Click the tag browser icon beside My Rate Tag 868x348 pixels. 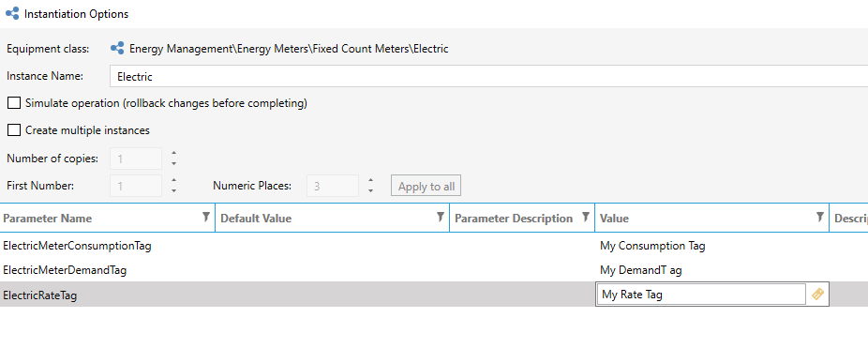tap(817, 295)
